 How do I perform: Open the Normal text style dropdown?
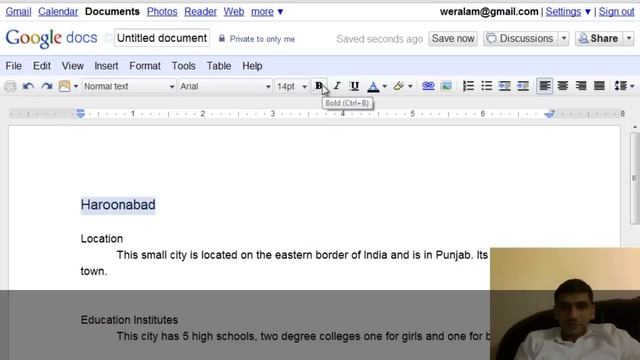click(129, 86)
